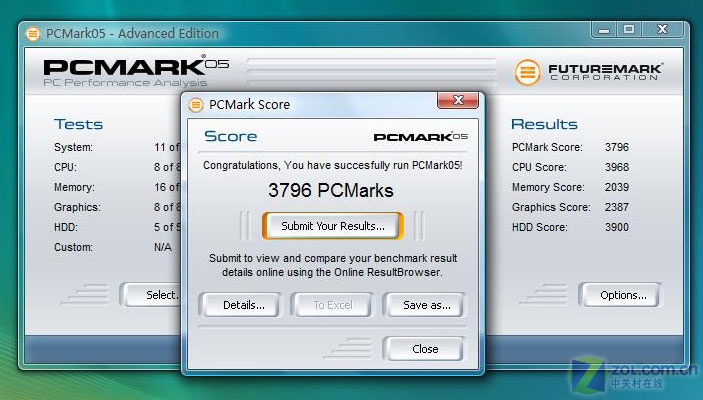Click the 'N/A' value beside Custom
The height and width of the screenshot is (400, 703).
pyautogui.click(x=163, y=248)
